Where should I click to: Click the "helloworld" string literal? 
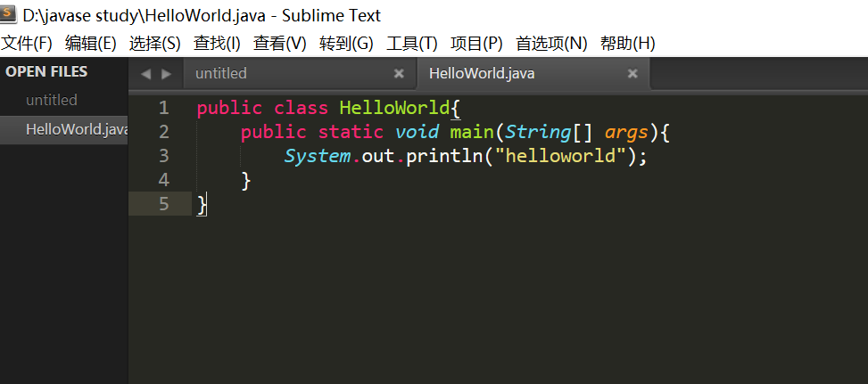click(560, 156)
